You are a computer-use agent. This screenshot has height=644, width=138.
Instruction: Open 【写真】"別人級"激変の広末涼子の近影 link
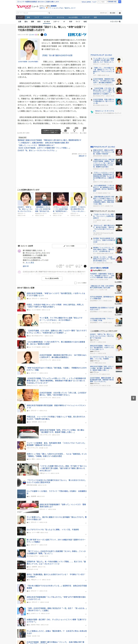(57, 55)
